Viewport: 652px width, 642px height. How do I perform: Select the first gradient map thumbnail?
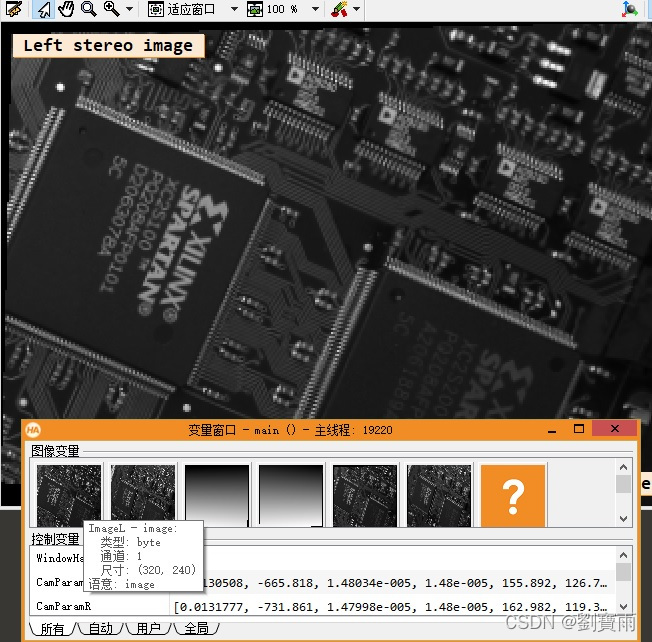pos(217,495)
